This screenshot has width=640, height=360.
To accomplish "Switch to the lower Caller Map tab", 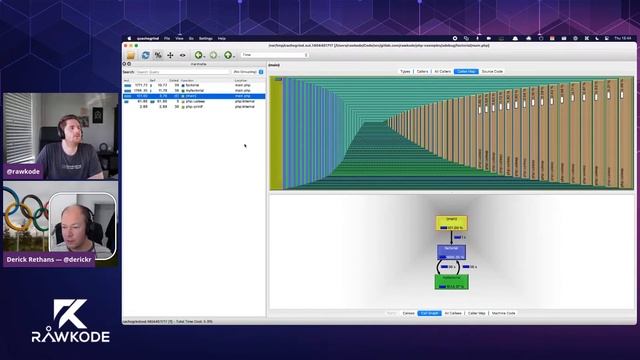I will coord(476,313).
